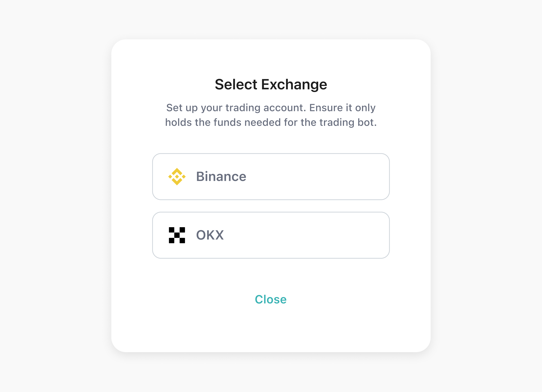Click "Set up your trading account" sentence

tap(235, 108)
